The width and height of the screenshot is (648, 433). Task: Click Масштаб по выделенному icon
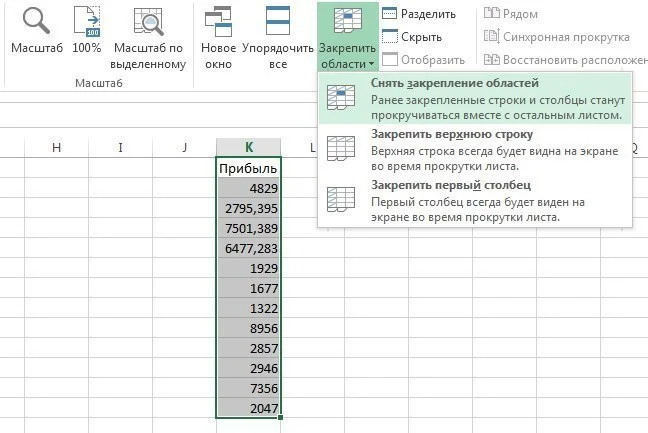149,20
